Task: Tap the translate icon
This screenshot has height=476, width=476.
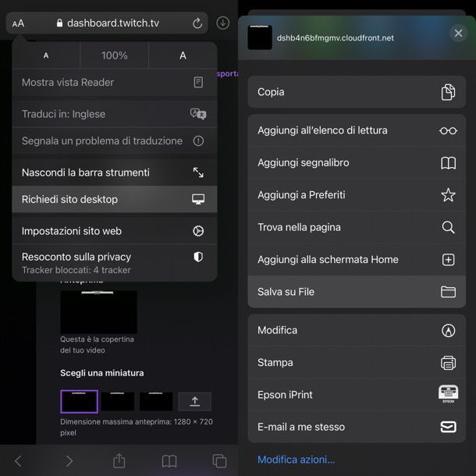Action: click(198, 114)
